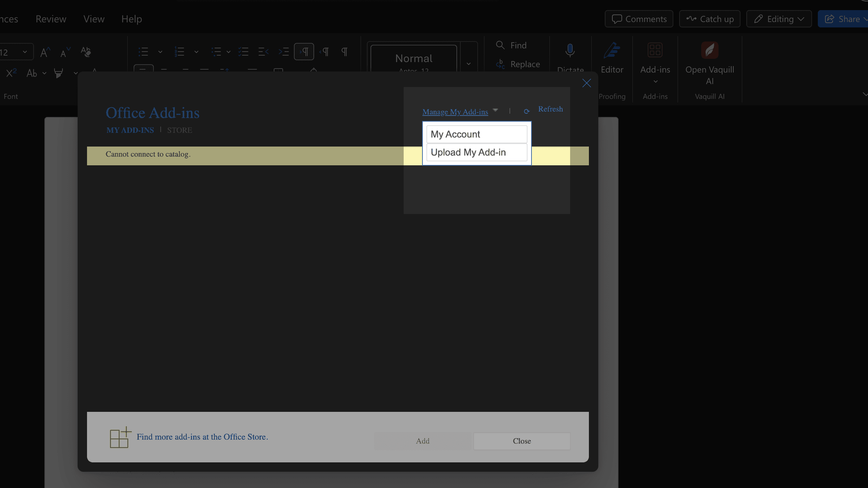Expand the Add-ins ribbon chevron

pos(655,82)
